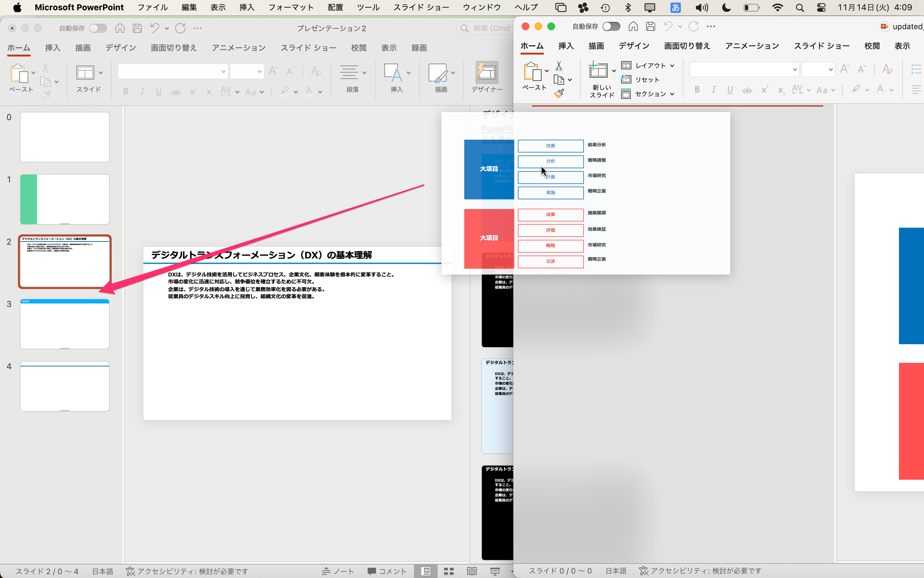Open font size combo box in updated window

(x=818, y=70)
